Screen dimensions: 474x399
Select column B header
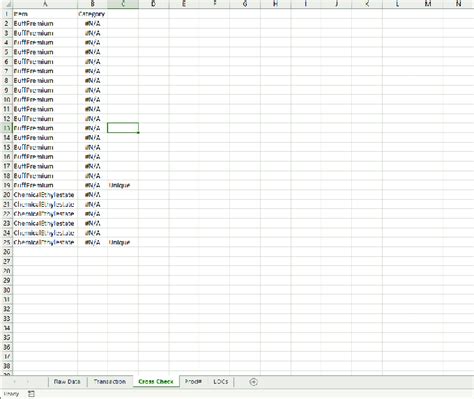[x=92, y=4]
